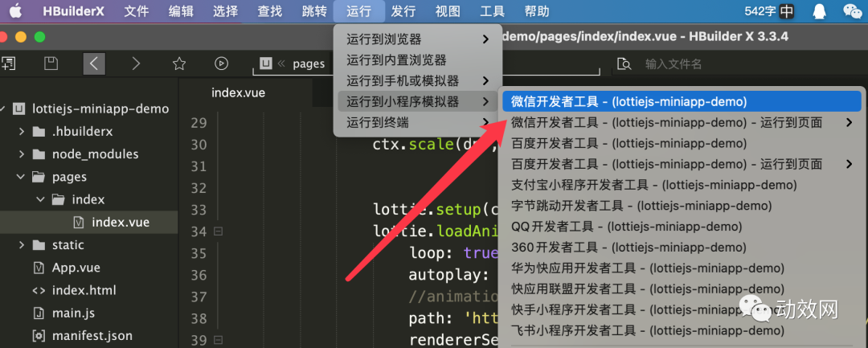
Task: Open the 选择 menu
Action: [x=225, y=11]
